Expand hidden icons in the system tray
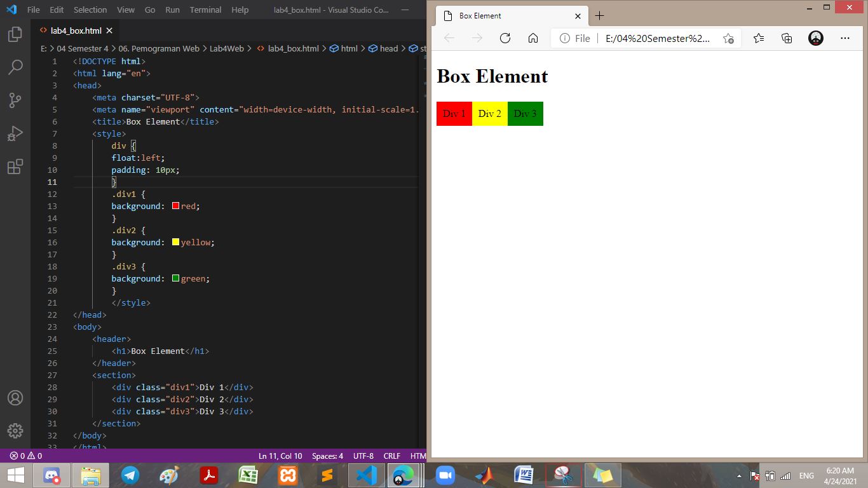868x488 pixels. pos(739,475)
